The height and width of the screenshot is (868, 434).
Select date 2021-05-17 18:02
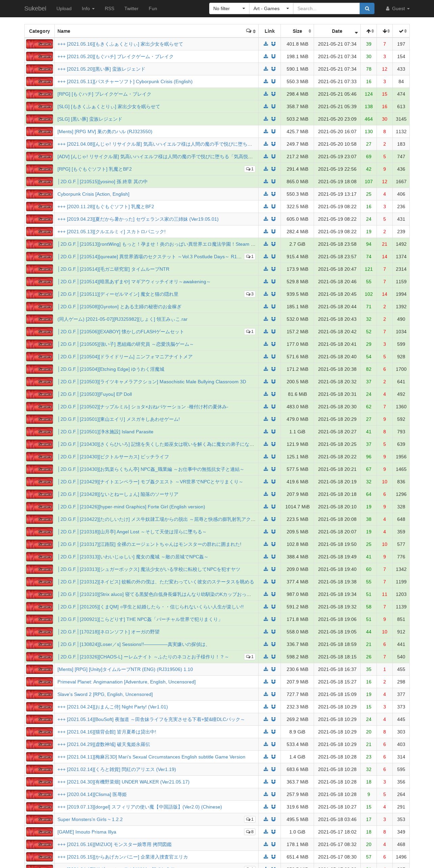click(337, 832)
